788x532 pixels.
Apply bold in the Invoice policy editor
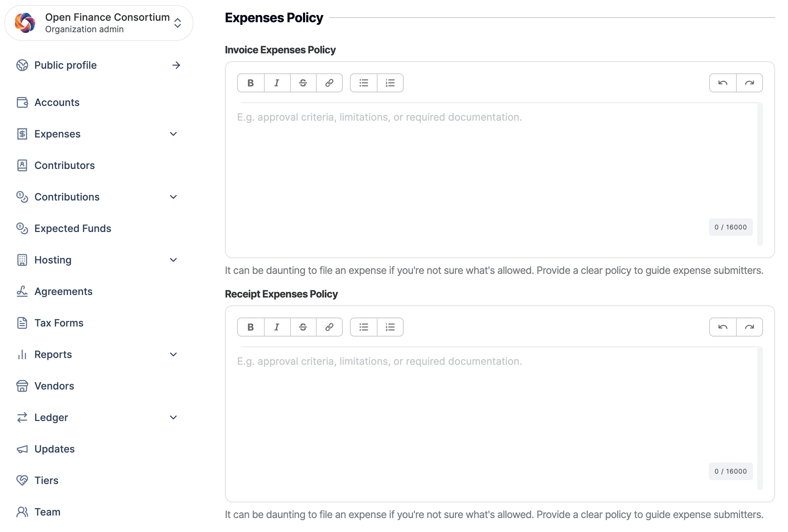point(251,83)
